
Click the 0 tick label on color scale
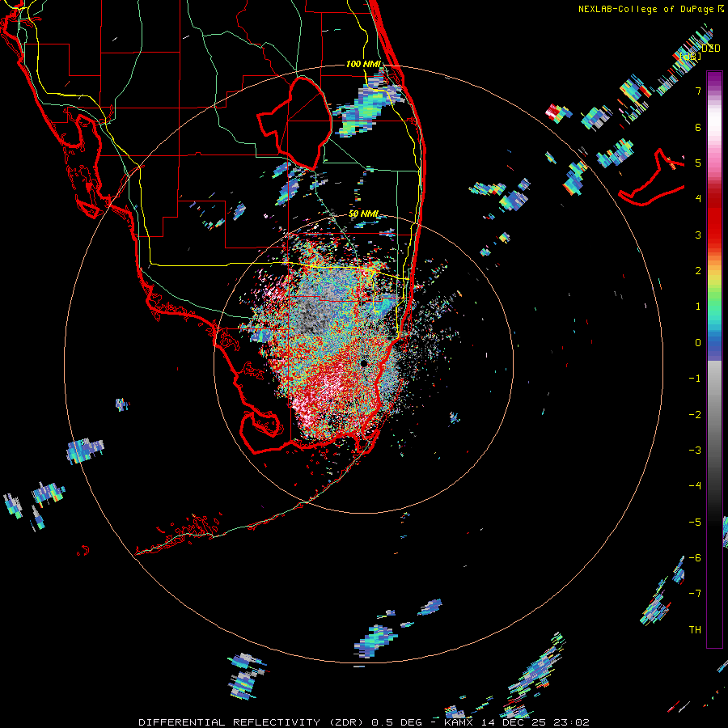coord(698,343)
